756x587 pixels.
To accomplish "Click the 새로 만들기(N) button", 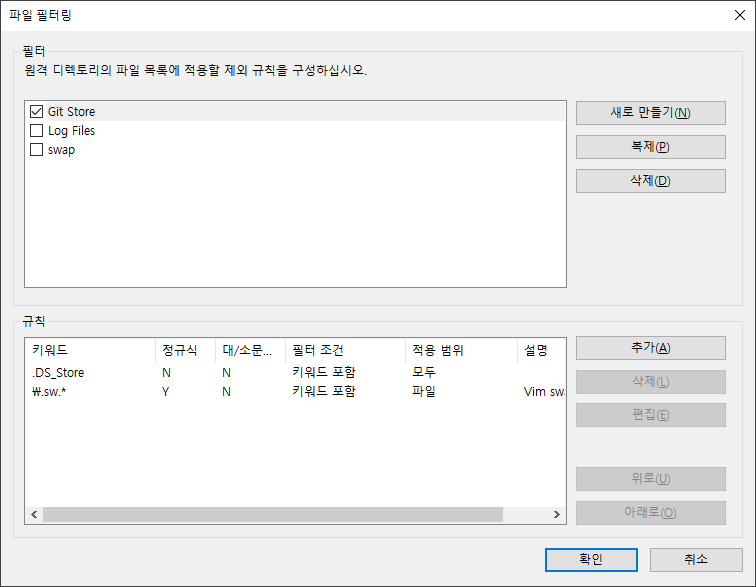I will (650, 113).
